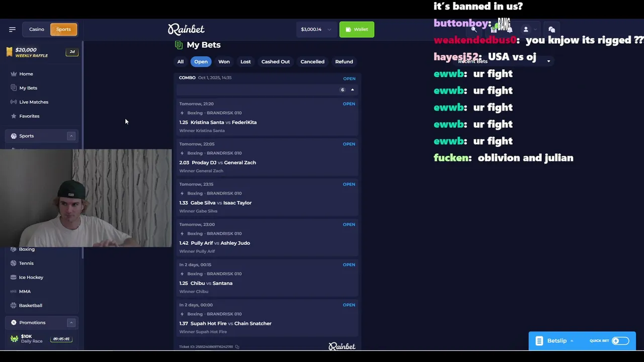Click the Basketball sport icon
The width and height of the screenshot is (644, 362).
pyautogui.click(x=14, y=306)
